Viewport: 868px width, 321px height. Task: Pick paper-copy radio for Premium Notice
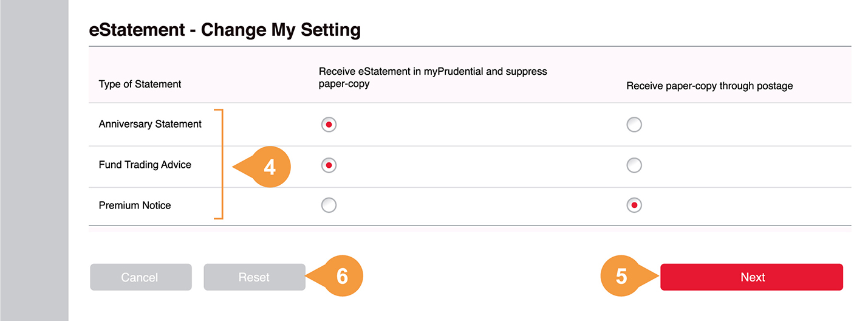tap(634, 205)
